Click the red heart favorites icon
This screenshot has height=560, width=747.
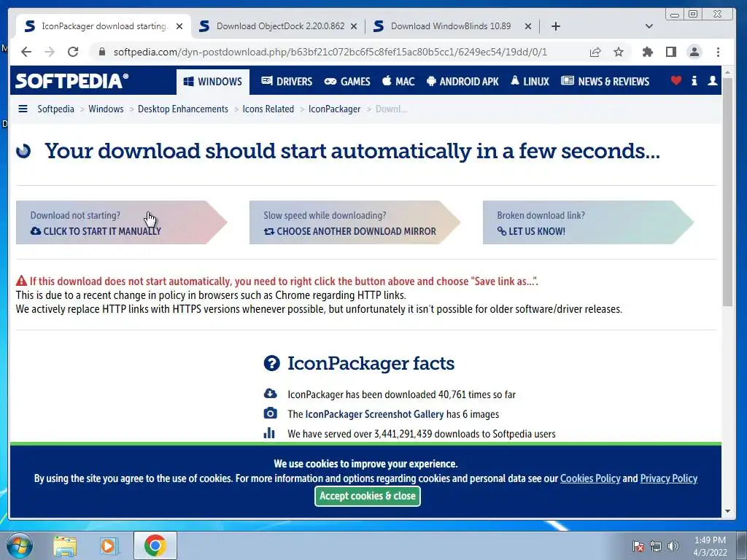[x=676, y=80]
